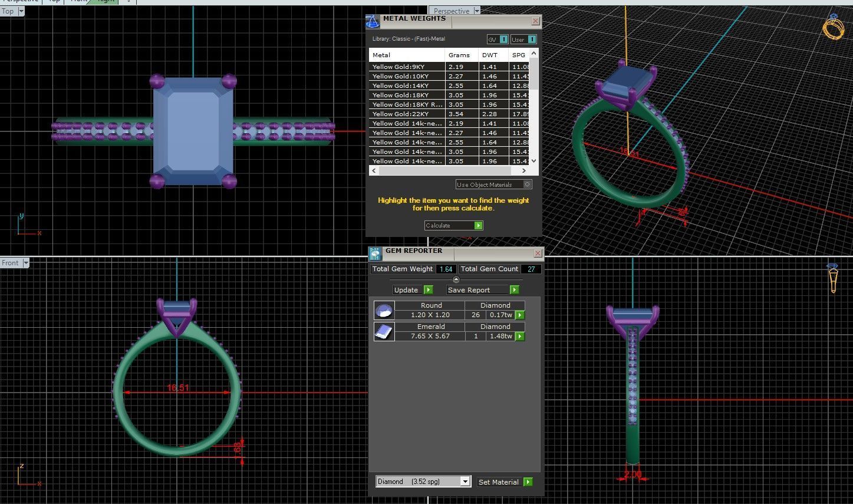This screenshot has width=853, height=504.
Task: Click the gem count cell showing 26
Action: pyautogui.click(x=476, y=315)
